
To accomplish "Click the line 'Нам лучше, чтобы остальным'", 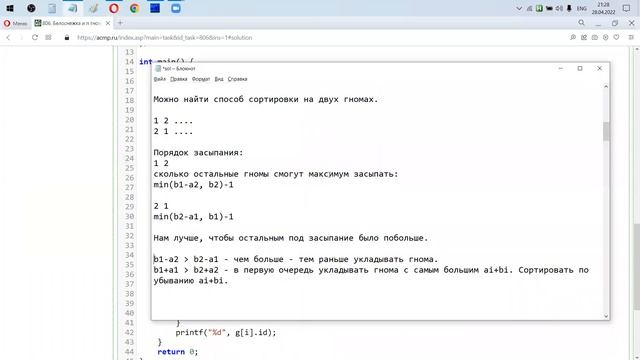I will coord(291,238).
